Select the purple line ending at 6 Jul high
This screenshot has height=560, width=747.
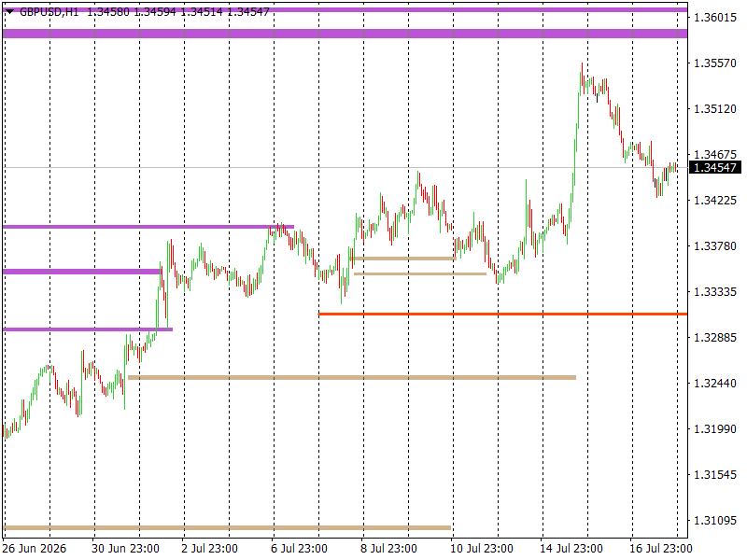pyautogui.click(x=148, y=227)
